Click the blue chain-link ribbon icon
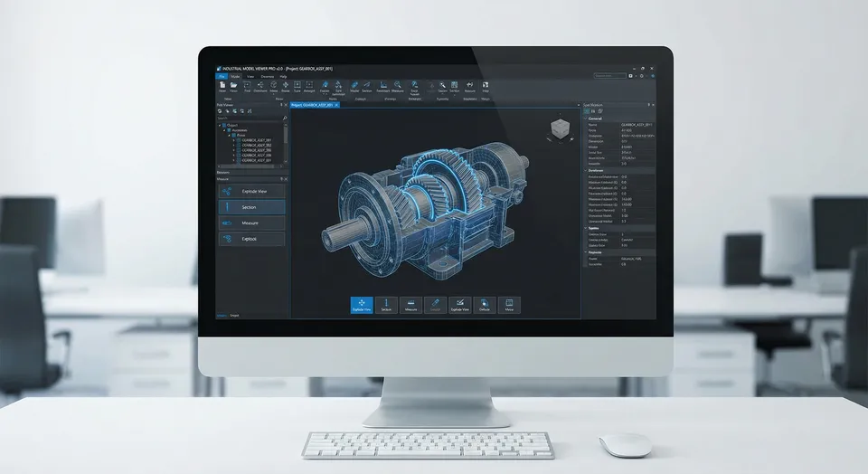868x474 pixels. tap(354, 85)
